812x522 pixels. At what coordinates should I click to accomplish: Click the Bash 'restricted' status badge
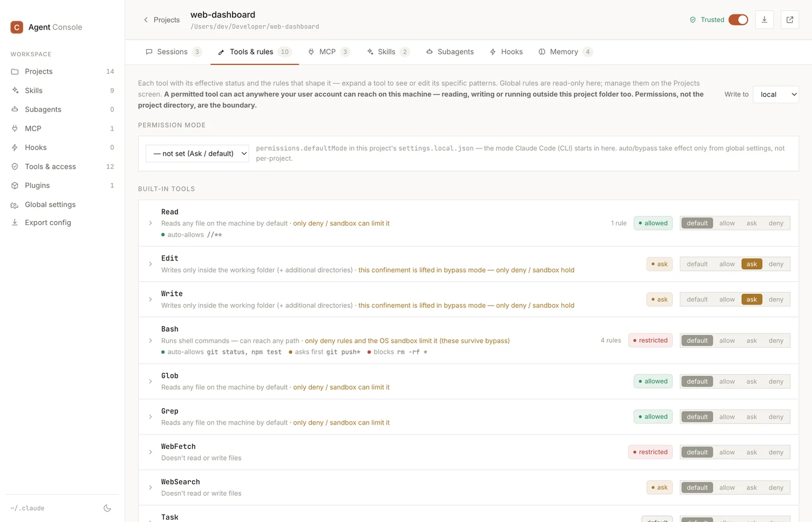click(x=650, y=341)
